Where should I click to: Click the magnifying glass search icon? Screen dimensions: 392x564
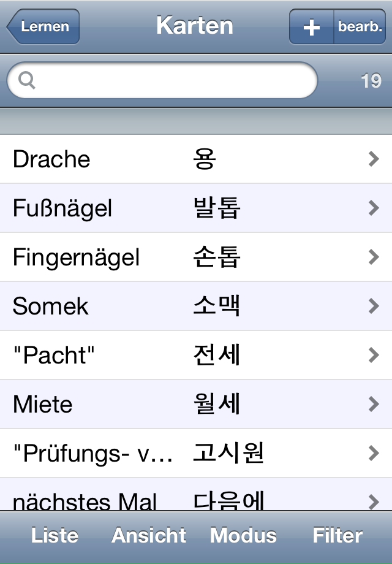(26, 80)
